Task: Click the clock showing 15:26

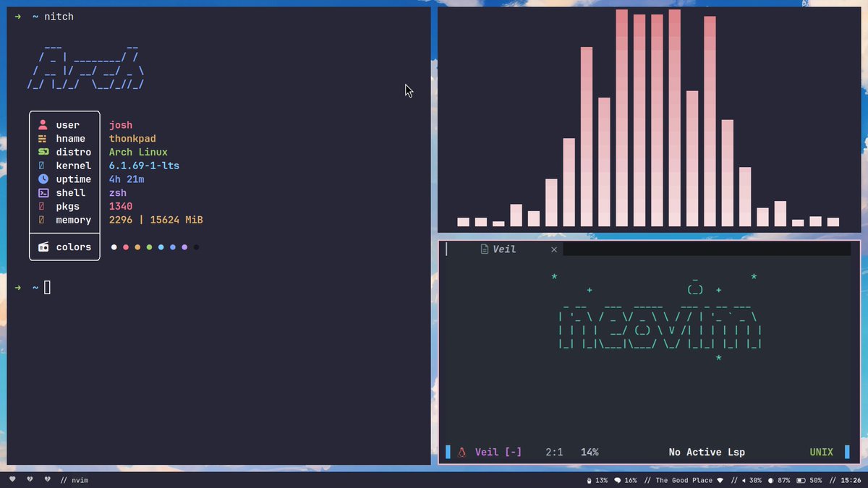Action: [851, 480]
